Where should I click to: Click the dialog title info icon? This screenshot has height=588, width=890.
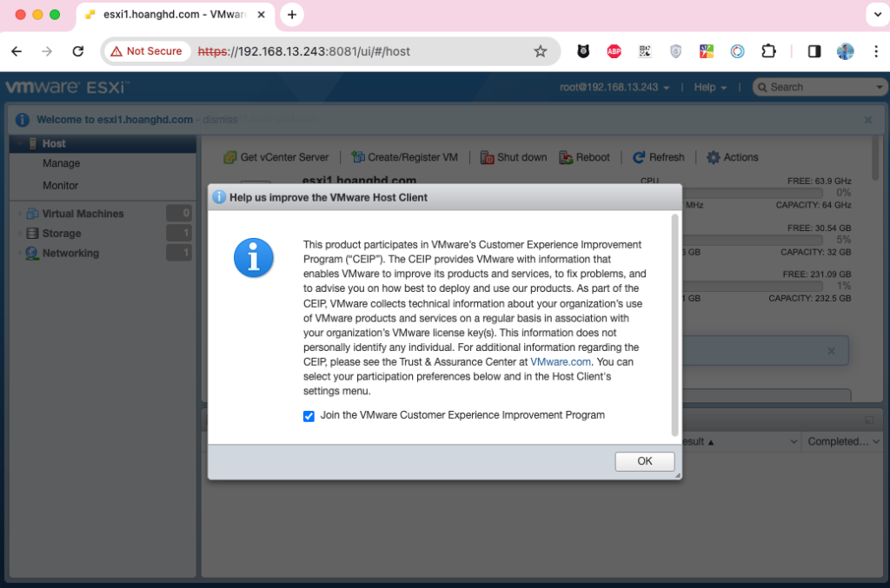coord(218,197)
